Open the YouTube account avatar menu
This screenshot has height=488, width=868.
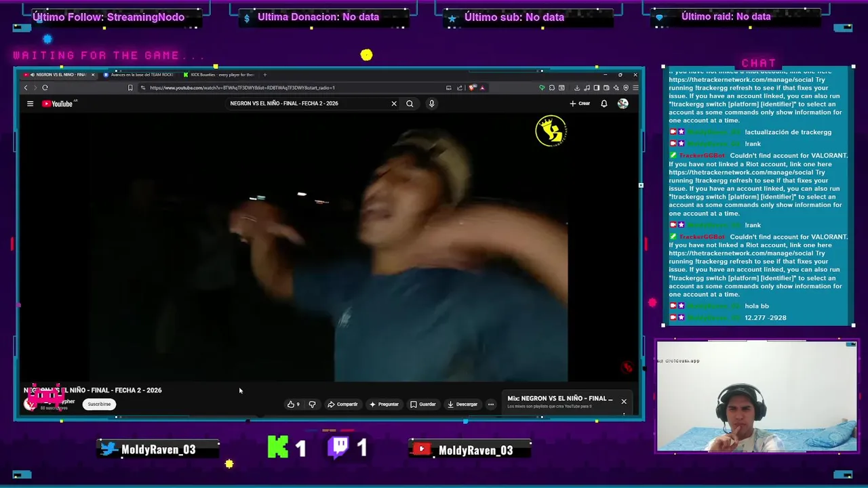(x=623, y=104)
